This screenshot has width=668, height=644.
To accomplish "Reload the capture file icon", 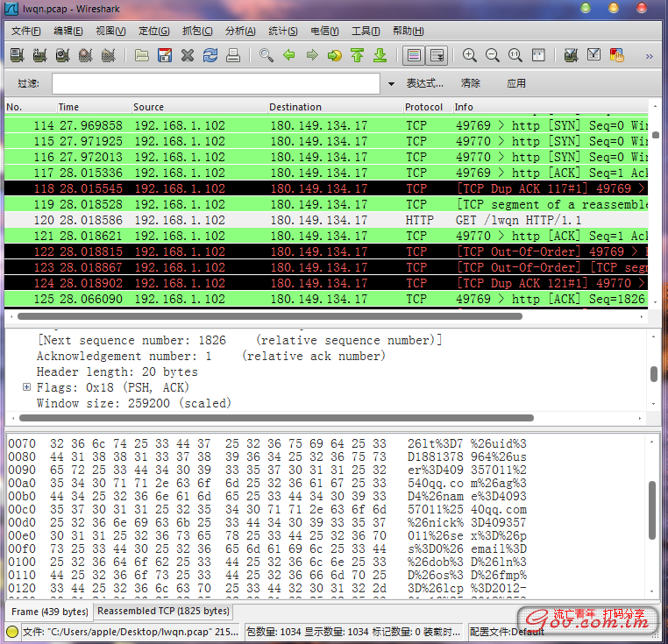I will tap(210, 55).
